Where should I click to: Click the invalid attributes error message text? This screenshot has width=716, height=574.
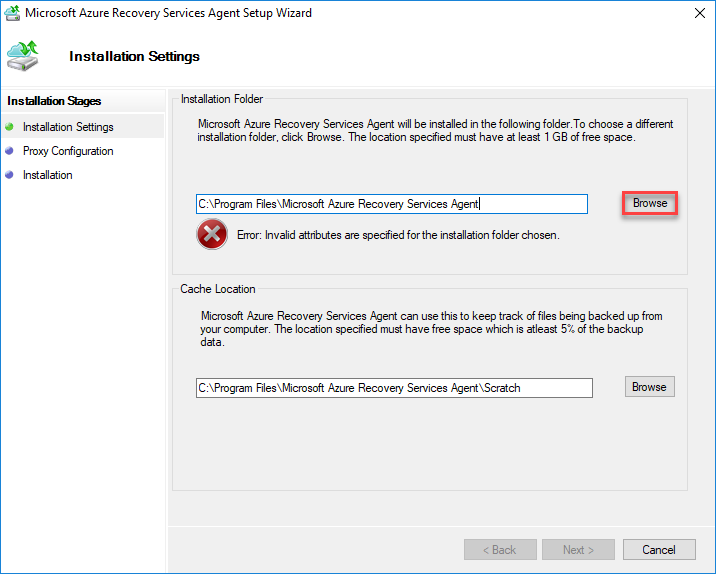point(398,236)
